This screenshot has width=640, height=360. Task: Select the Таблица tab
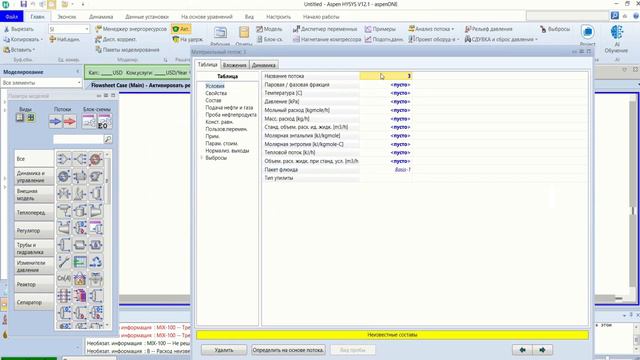pos(207,64)
